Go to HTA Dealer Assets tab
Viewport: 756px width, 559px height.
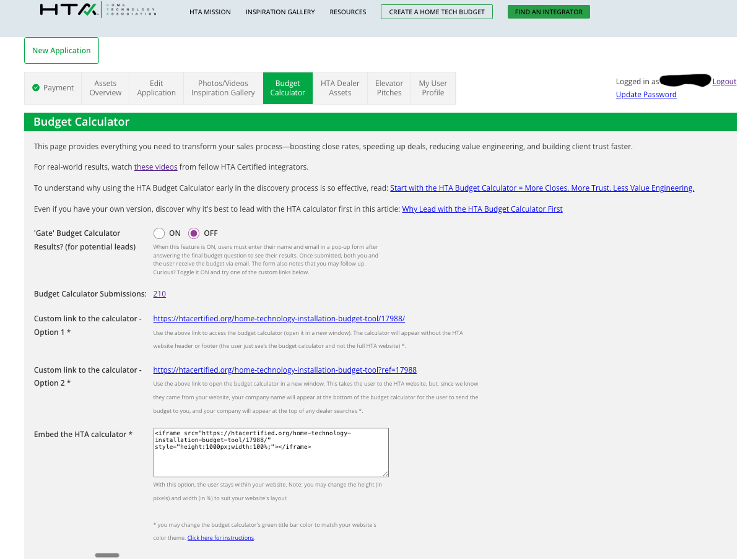click(x=340, y=88)
